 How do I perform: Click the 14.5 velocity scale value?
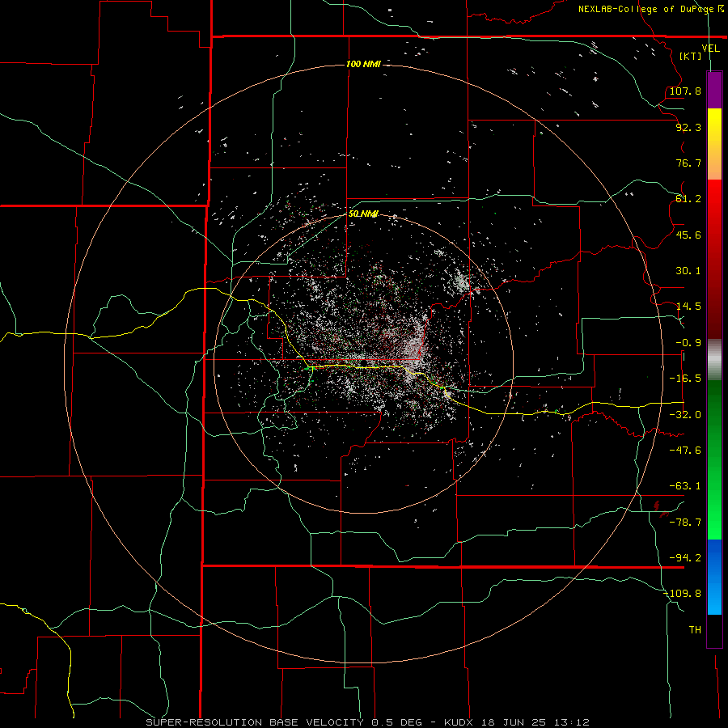click(688, 307)
